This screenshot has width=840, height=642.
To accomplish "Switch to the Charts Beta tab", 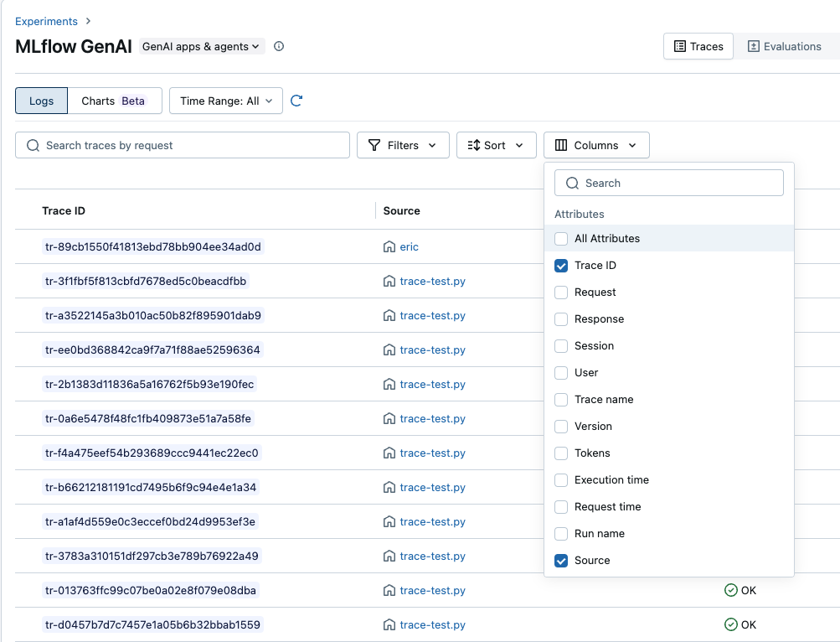I will [115, 100].
